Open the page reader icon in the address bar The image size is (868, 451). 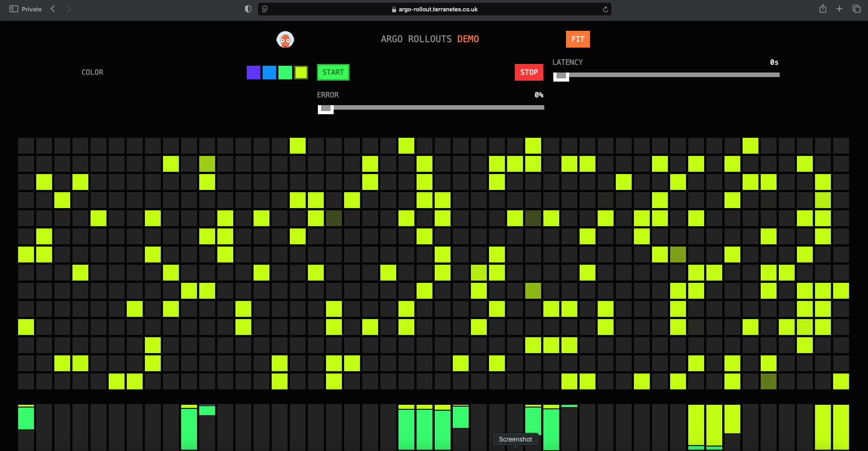265,9
